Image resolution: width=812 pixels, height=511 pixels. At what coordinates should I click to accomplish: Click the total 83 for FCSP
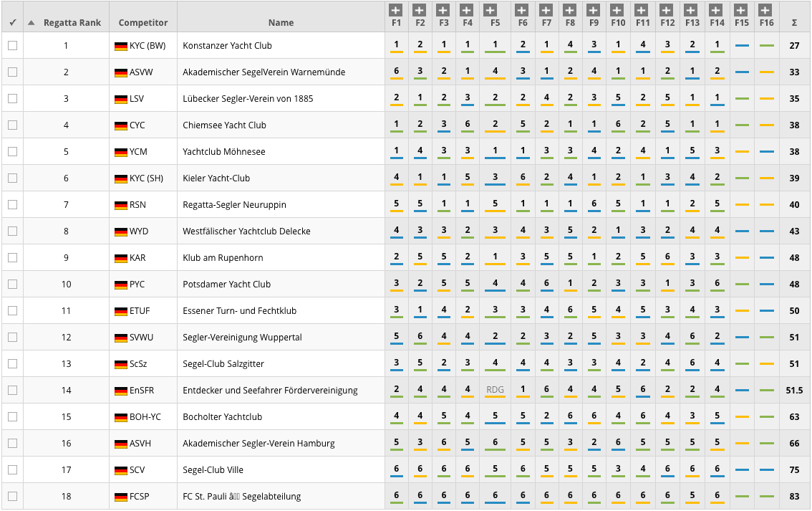(x=794, y=497)
